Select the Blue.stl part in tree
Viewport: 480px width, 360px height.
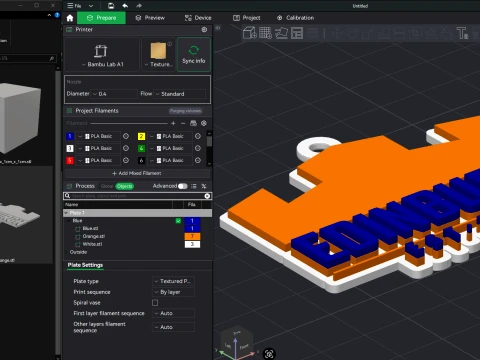pos(90,228)
